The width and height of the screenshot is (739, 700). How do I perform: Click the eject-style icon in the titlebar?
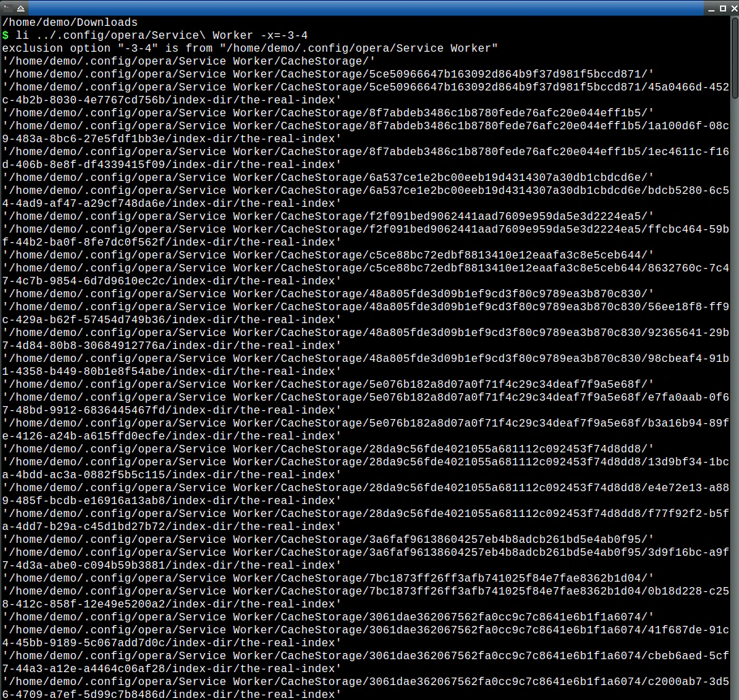(x=20, y=8)
